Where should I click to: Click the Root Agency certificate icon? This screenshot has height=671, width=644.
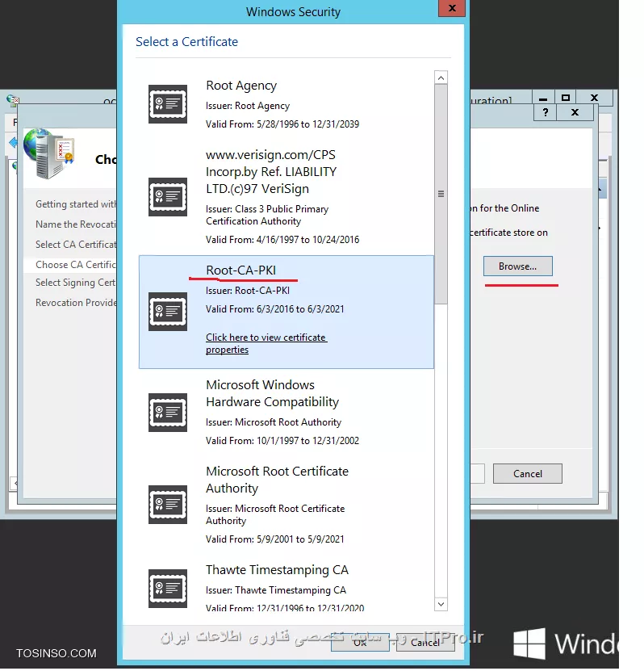pos(168,104)
